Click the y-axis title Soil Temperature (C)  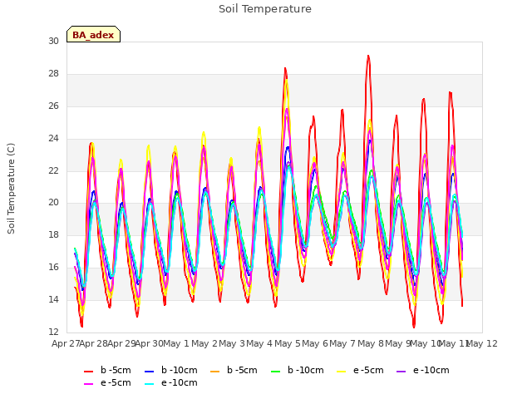tap(11, 189)
